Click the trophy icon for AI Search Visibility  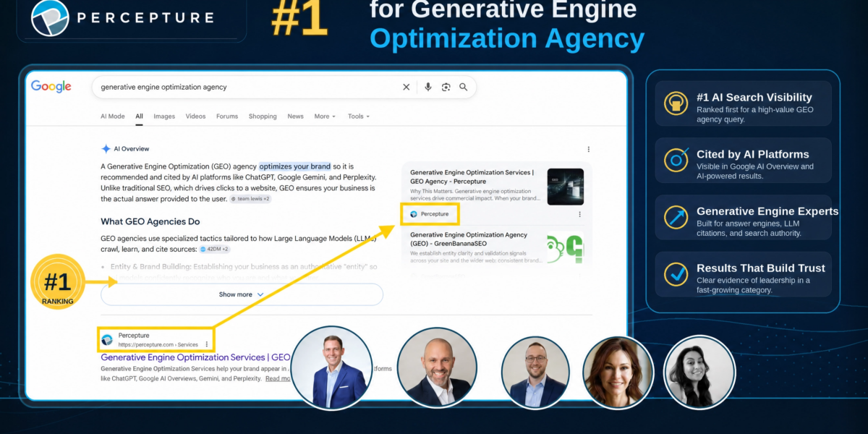(676, 103)
